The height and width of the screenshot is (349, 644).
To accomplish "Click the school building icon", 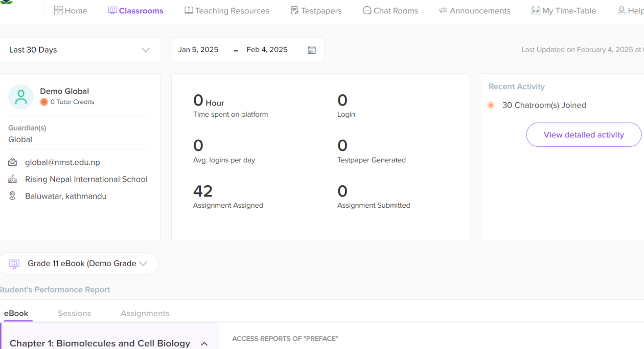I will tap(13, 179).
